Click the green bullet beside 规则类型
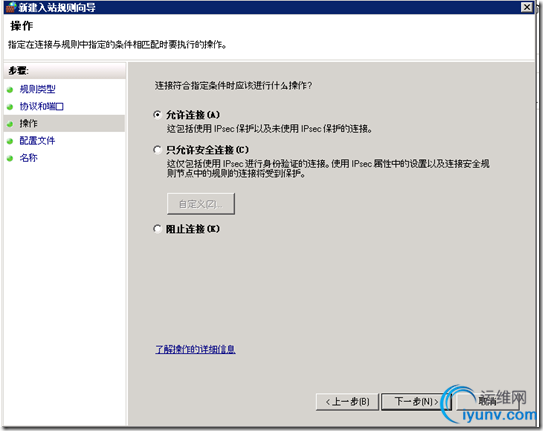The image size is (543, 431). pos(10,90)
